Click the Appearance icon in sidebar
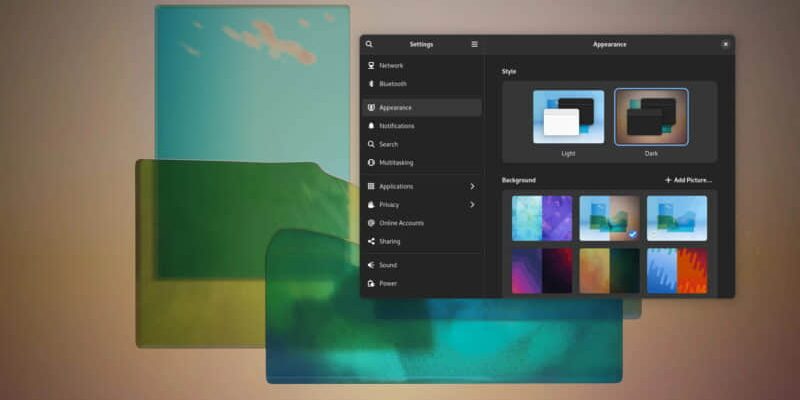The width and height of the screenshot is (800, 400). click(x=371, y=108)
